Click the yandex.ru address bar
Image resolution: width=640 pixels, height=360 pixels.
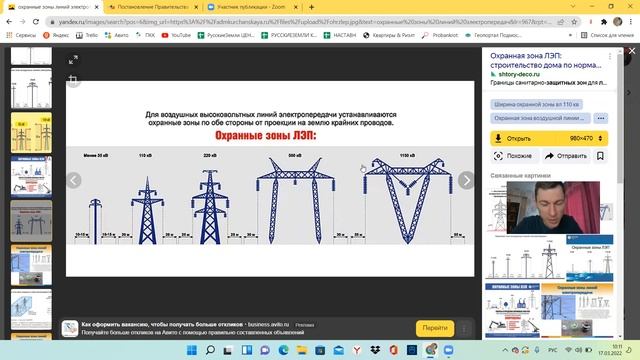(x=304, y=22)
